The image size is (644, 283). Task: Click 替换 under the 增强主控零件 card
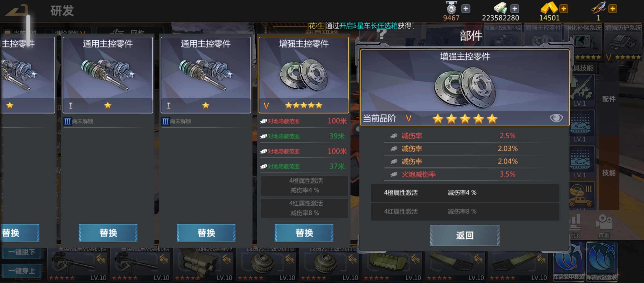pos(304,233)
